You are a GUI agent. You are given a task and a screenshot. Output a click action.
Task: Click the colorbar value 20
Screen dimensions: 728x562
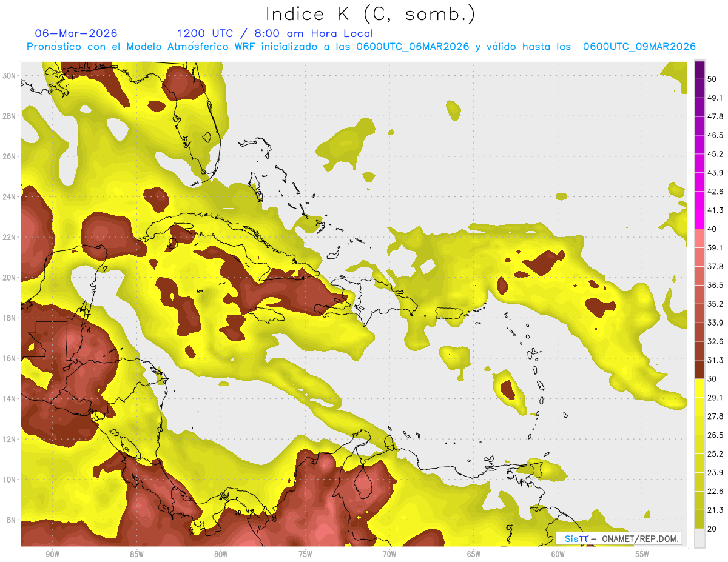pyautogui.click(x=712, y=529)
